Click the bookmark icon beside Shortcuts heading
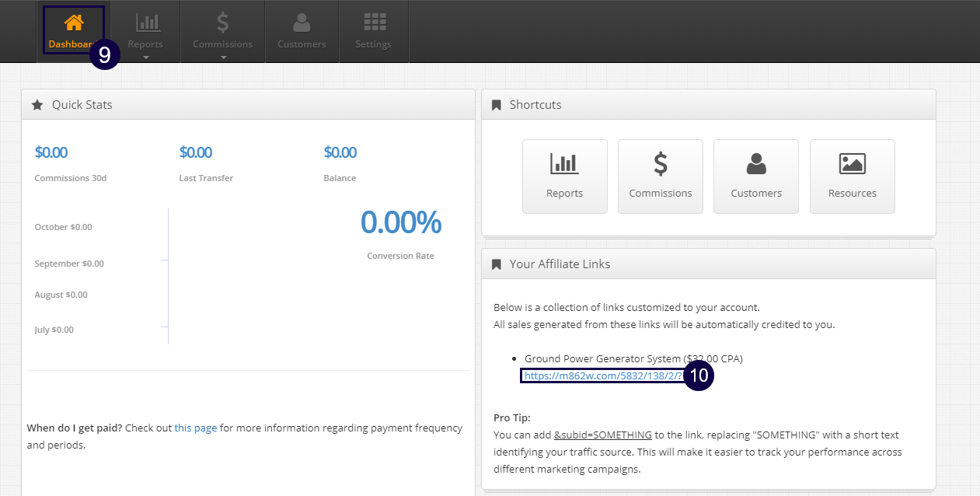This screenshot has width=980, height=496. [496, 105]
